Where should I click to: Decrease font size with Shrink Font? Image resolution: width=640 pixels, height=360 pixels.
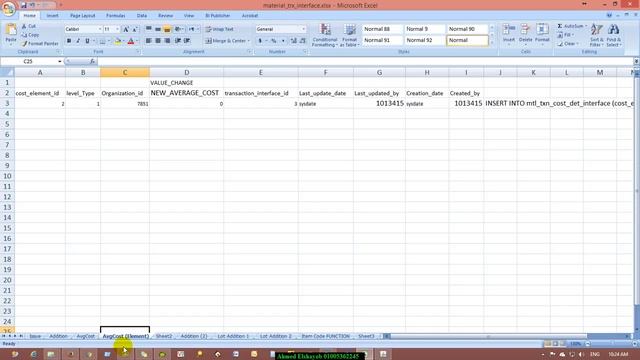point(135,29)
